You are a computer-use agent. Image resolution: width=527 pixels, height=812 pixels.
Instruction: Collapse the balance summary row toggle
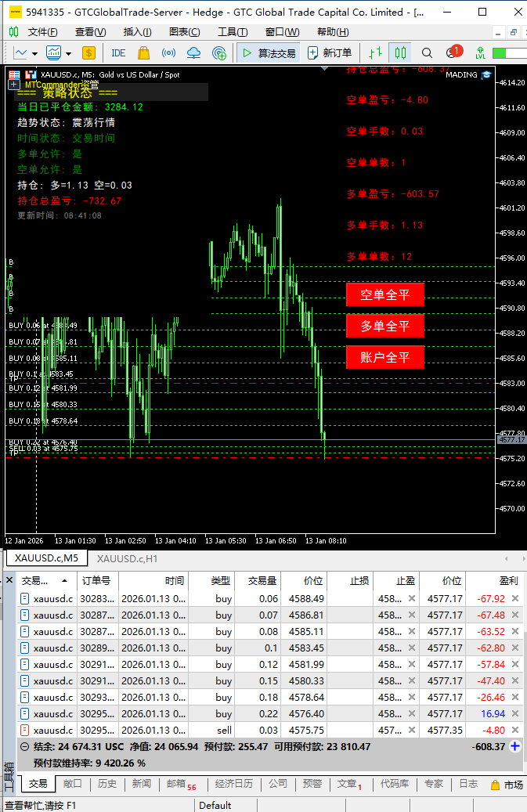pos(24,747)
